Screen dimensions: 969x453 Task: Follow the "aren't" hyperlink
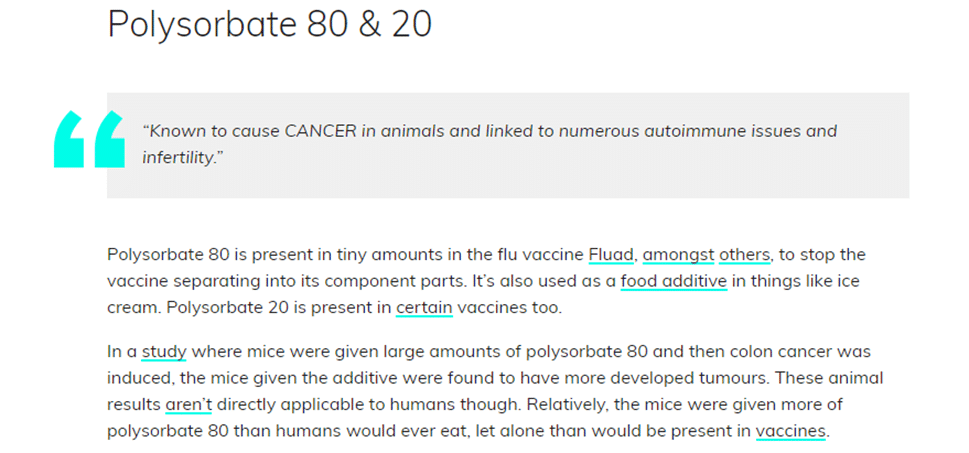pyautogui.click(x=188, y=405)
